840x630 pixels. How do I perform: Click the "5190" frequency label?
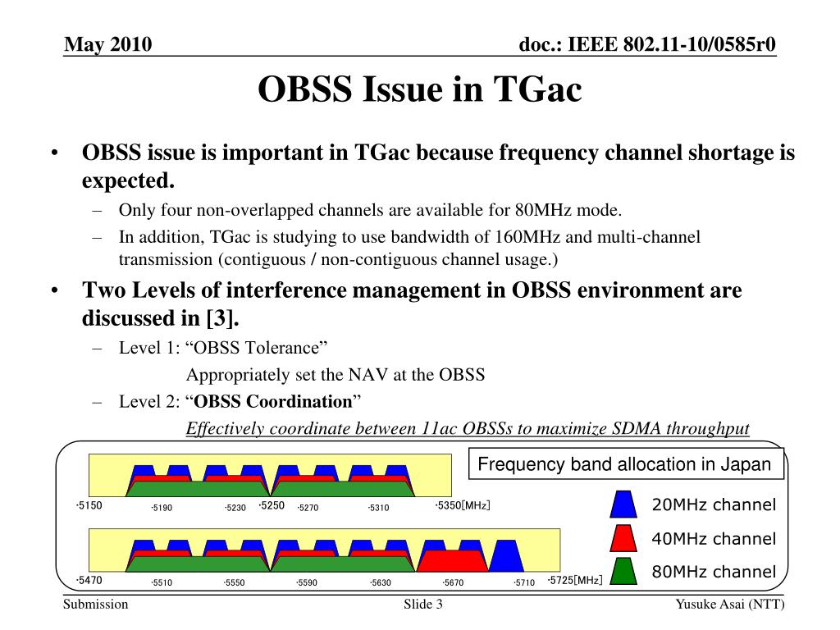(162, 507)
